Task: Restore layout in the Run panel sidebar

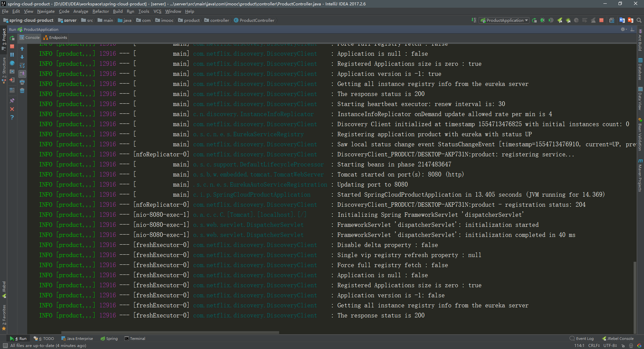Action: coord(12,90)
